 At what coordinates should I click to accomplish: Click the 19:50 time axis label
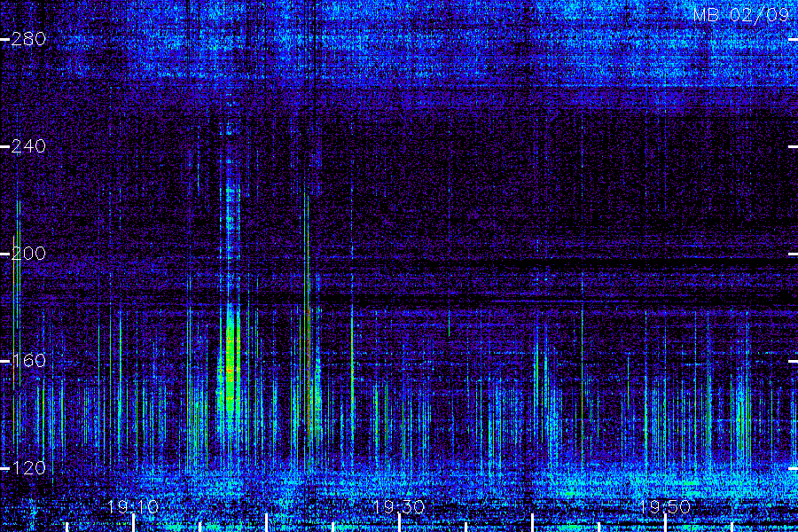pos(665,506)
